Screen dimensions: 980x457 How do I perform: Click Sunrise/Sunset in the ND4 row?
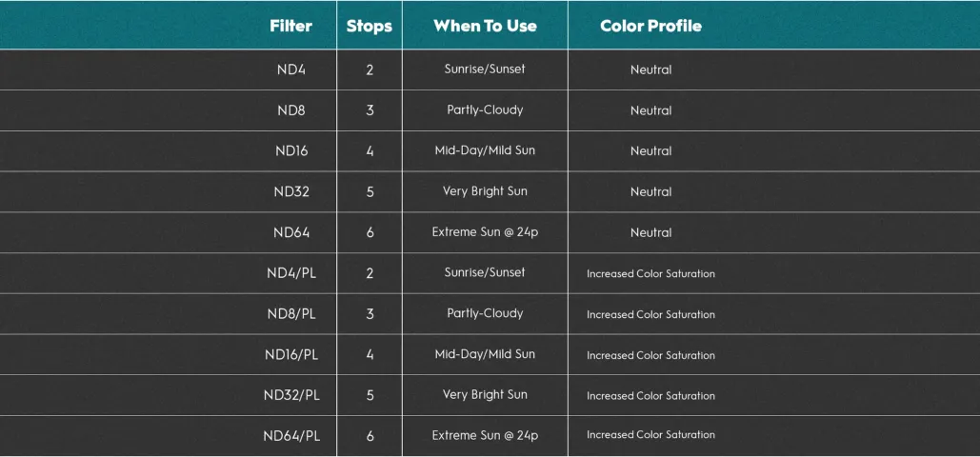click(485, 70)
